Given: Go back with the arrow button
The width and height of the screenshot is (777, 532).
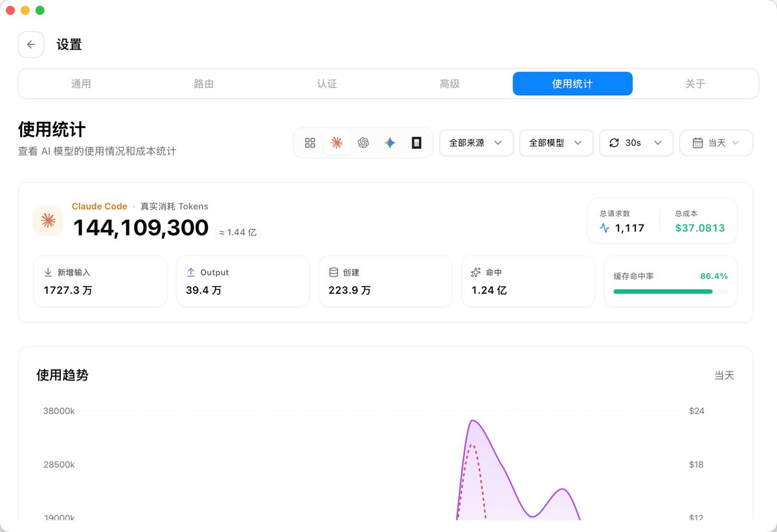Looking at the screenshot, I should coord(31,45).
